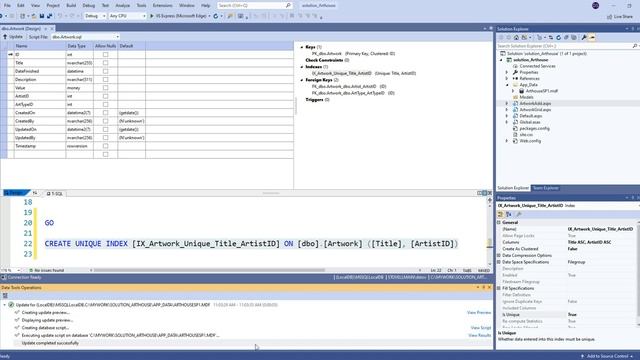Screen dimensions: 640x360
Task: Open the Project menu
Action: pos(53,6)
